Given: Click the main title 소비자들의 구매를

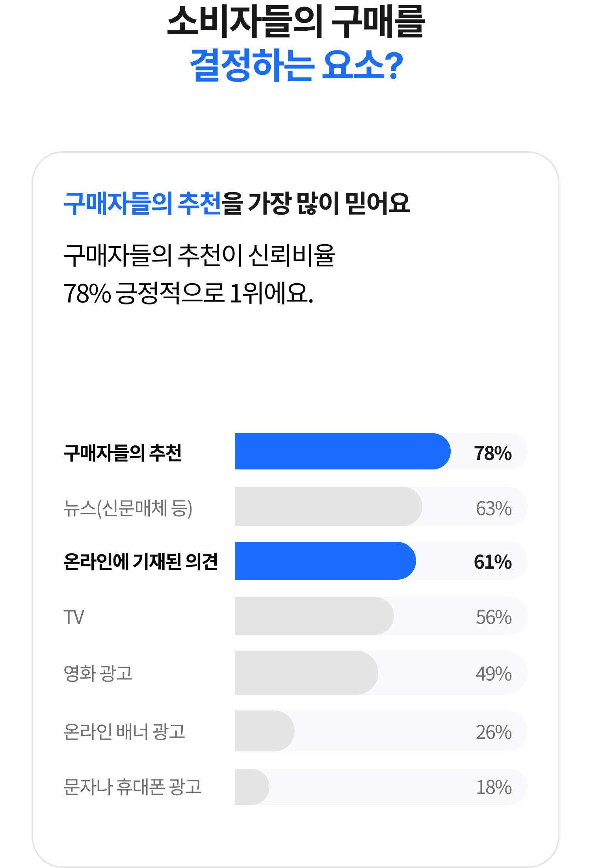Looking at the screenshot, I should pyautogui.click(x=296, y=22).
